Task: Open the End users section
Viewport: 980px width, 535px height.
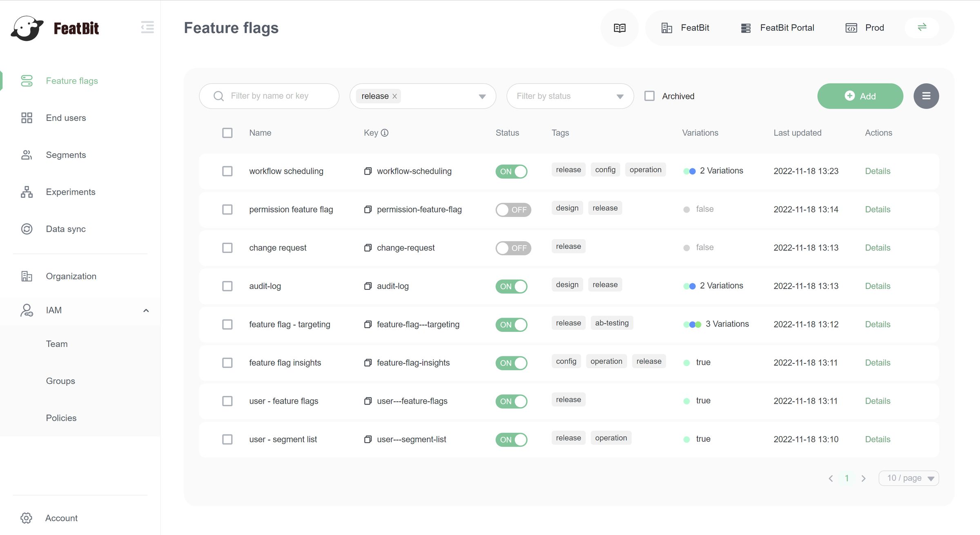Action: coord(65,118)
